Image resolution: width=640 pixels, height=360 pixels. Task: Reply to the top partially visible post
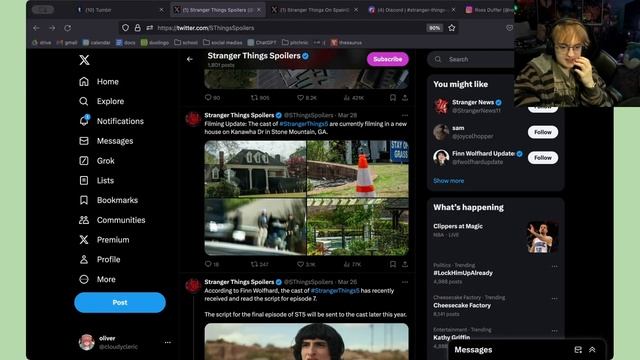click(x=212, y=98)
